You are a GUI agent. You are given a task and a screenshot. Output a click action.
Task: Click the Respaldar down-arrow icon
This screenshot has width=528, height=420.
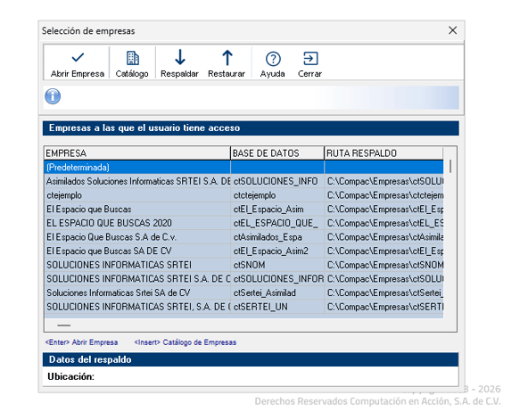click(x=180, y=58)
